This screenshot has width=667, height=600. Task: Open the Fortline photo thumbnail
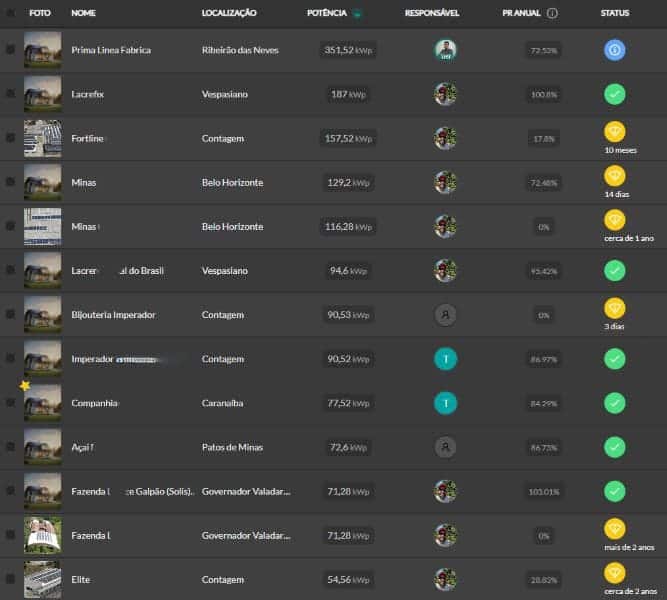coord(42,138)
